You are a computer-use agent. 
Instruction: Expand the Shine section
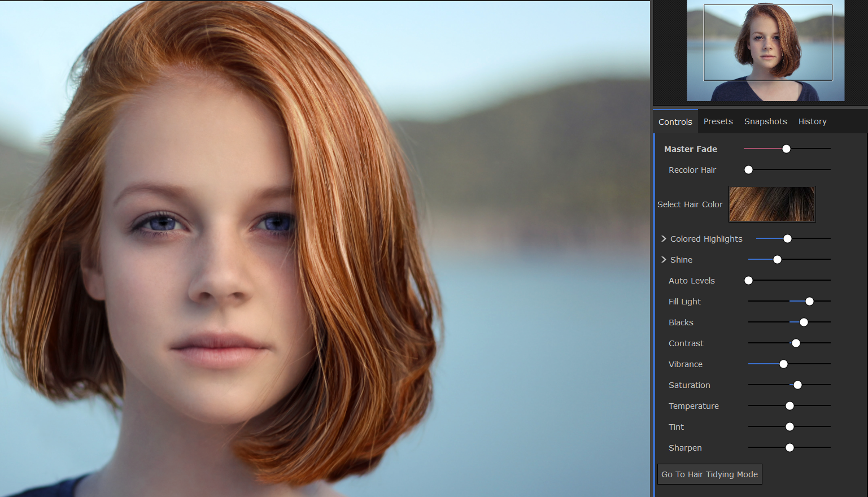[x=664, y=259]
